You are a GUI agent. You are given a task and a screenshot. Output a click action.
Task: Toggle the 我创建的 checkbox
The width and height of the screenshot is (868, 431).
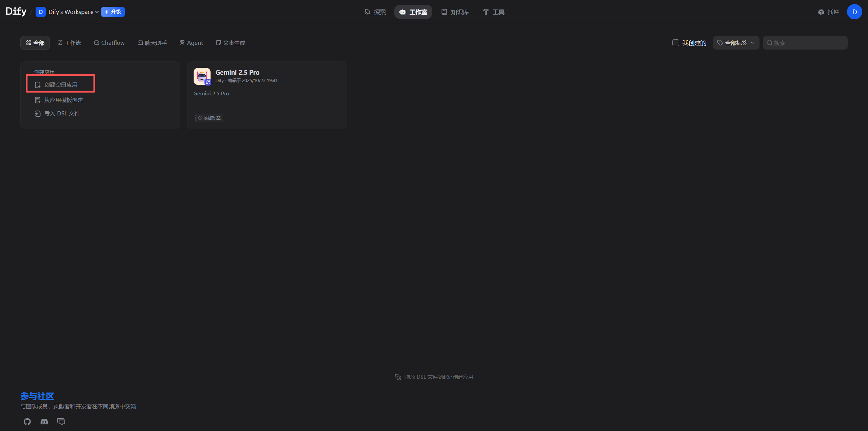click(x=675, y=43)
